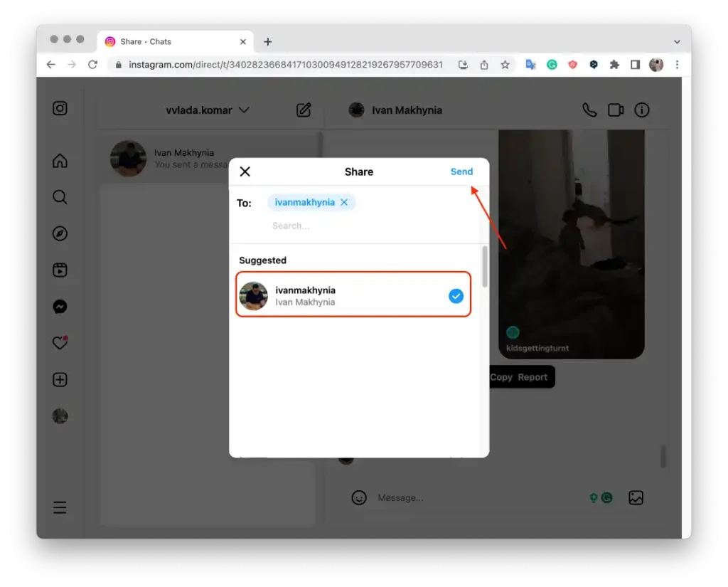Uncheck the ivanmakhynia suggested recipient

[x=456, y=296]
